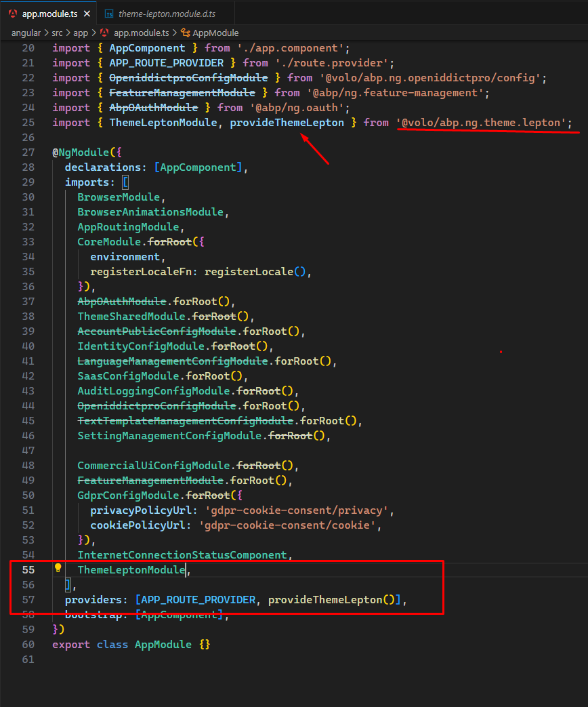Screen dimensions: 588x707
Task: Click the lightbulb code action icon
Action: coord(58,568)
